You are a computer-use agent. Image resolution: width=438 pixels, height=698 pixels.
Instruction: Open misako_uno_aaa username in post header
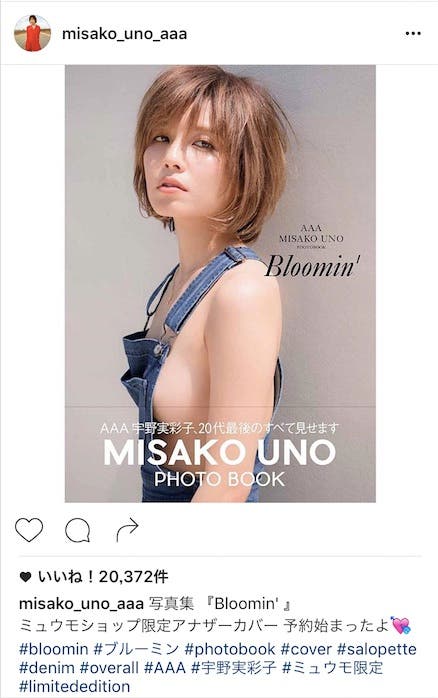tap(124, 34)
